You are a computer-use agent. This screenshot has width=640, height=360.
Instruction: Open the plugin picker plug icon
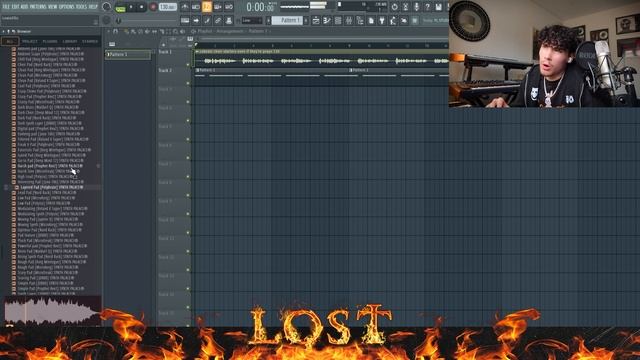(x=382, y=20)
